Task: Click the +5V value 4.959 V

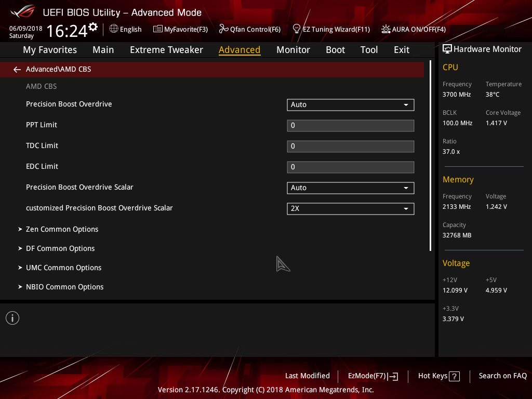Action: coord(496,290)
